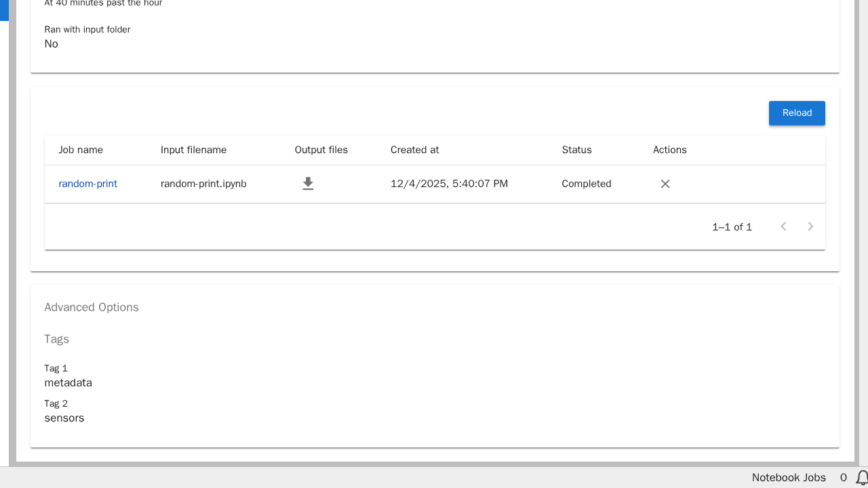The image size is (868, 488).
Task: Click the Completed status cell
Action: 586,184
